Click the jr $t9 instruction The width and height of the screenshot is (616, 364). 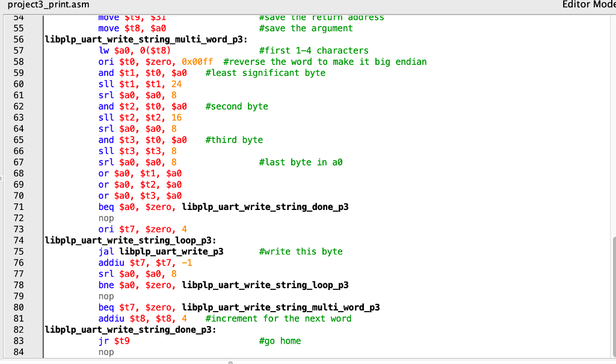[x=115, y=341]
